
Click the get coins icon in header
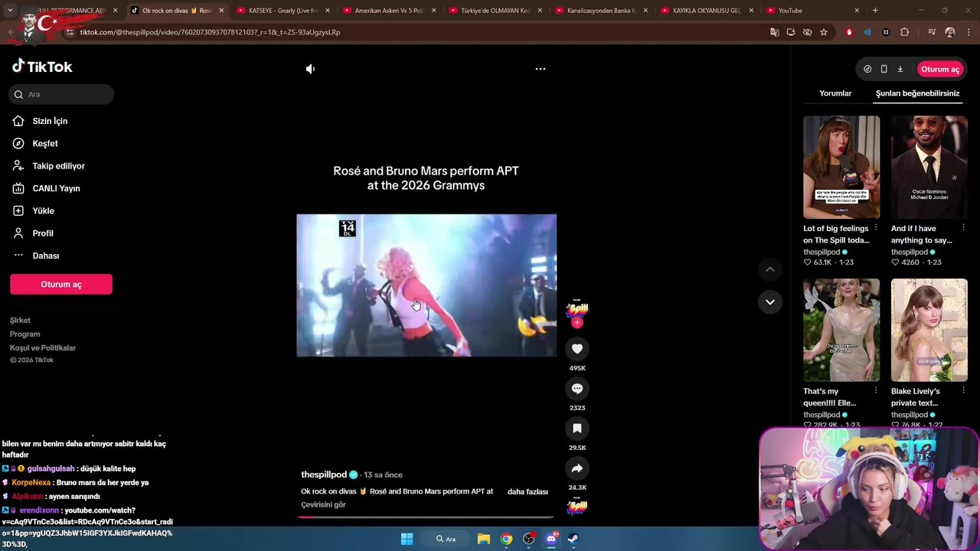point(867,69)
